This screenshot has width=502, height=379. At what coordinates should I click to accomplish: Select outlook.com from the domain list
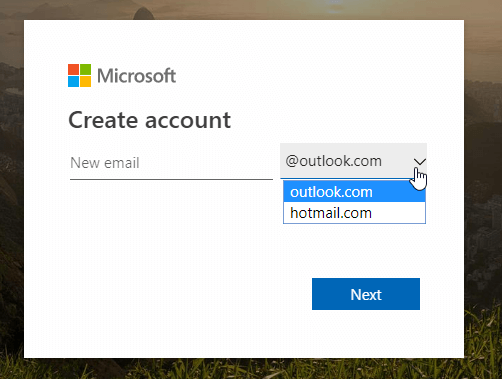pyautogui.click(x=354, y=192)
